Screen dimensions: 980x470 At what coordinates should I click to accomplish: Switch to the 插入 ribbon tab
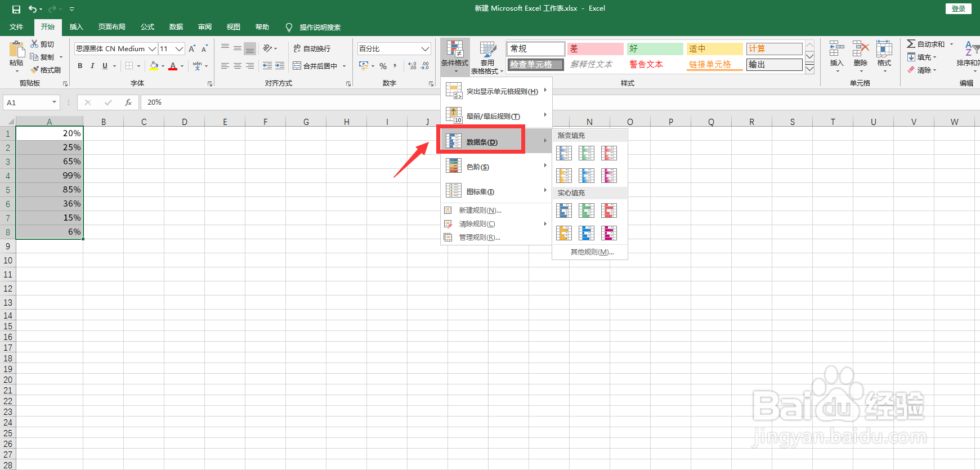[x=76, y=27]
